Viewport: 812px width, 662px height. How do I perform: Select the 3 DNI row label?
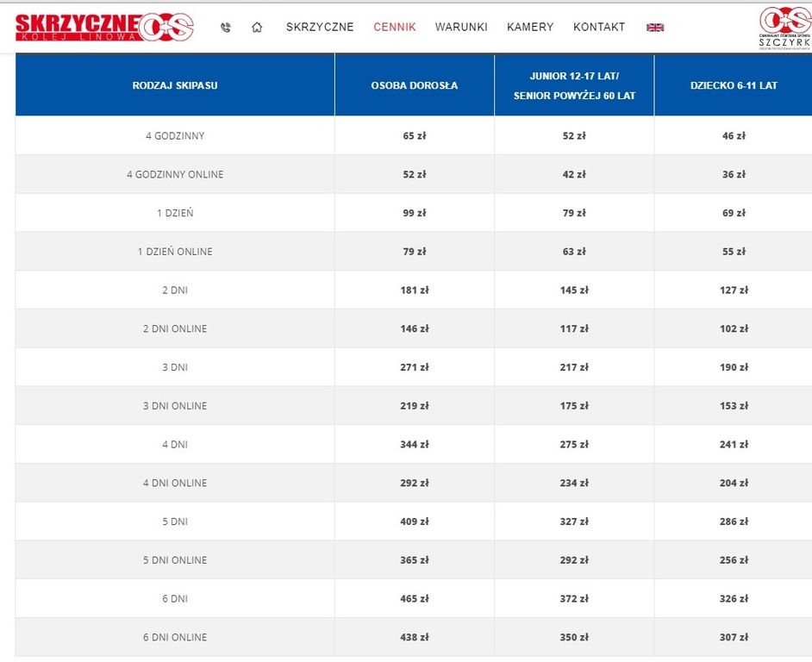pos(175,367)
